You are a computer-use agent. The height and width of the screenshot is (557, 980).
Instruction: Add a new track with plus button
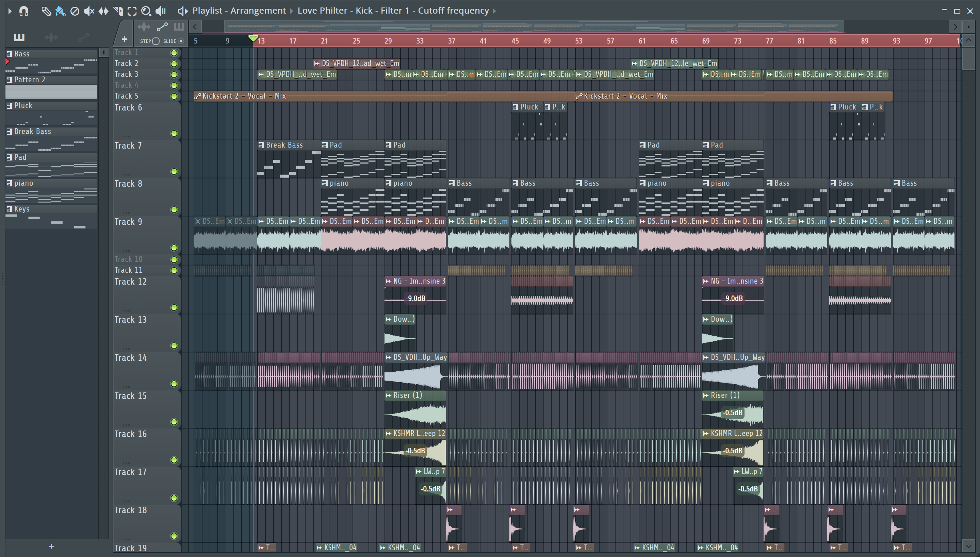[x=125, y=39]
